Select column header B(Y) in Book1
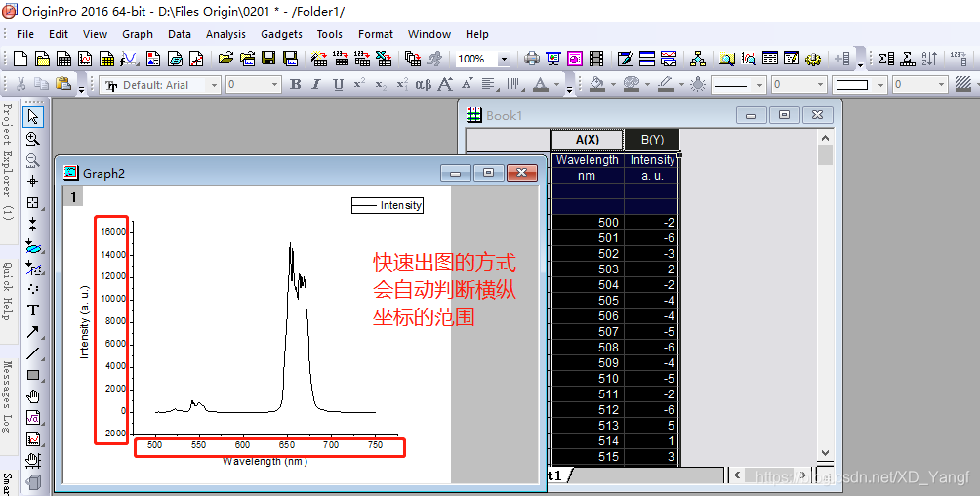This screenshot has height=496, width=980. tap(652, 140)
